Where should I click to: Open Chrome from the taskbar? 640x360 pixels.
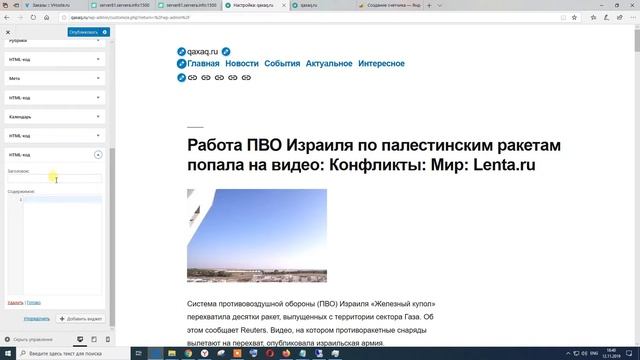click(x=188, y=353)
